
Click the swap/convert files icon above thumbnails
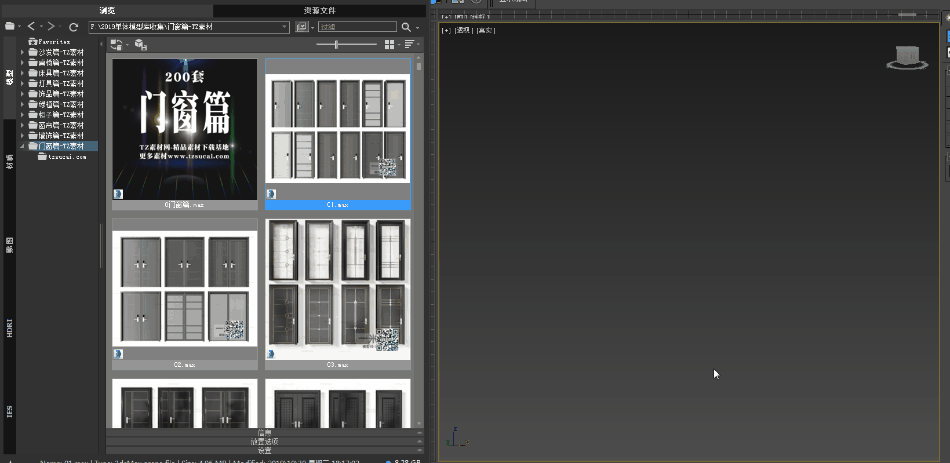(x=116, y=44)
